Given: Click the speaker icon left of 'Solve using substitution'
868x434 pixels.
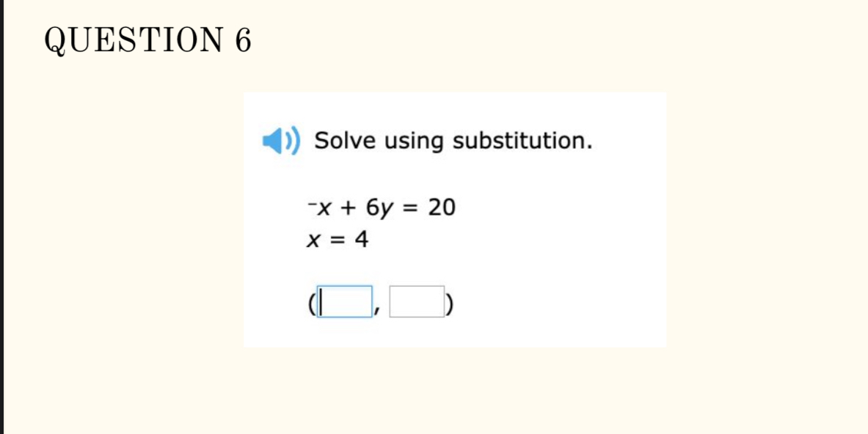Looking at the screenshot, I should coord(279,140).
